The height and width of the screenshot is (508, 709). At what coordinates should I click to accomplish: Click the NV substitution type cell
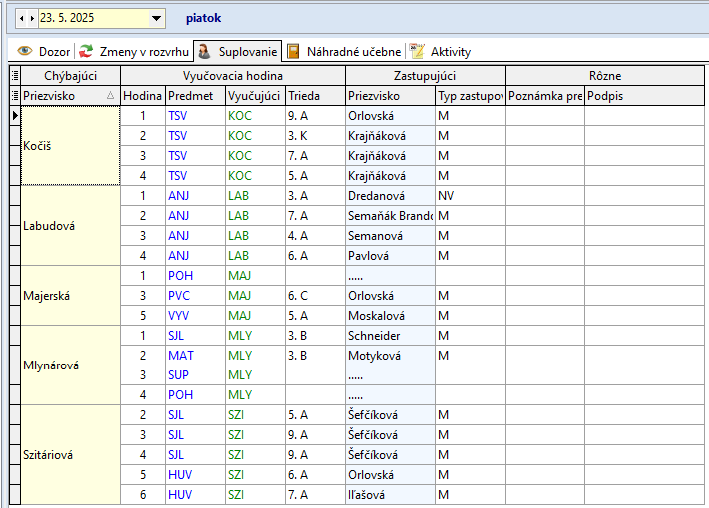click(x=470, y=195)
